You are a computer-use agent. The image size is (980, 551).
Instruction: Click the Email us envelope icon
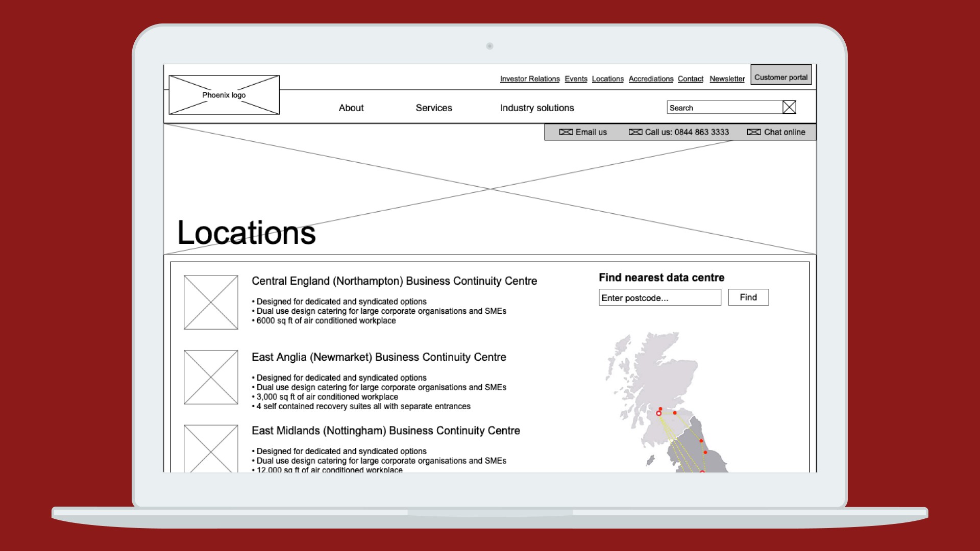[566, 132]
